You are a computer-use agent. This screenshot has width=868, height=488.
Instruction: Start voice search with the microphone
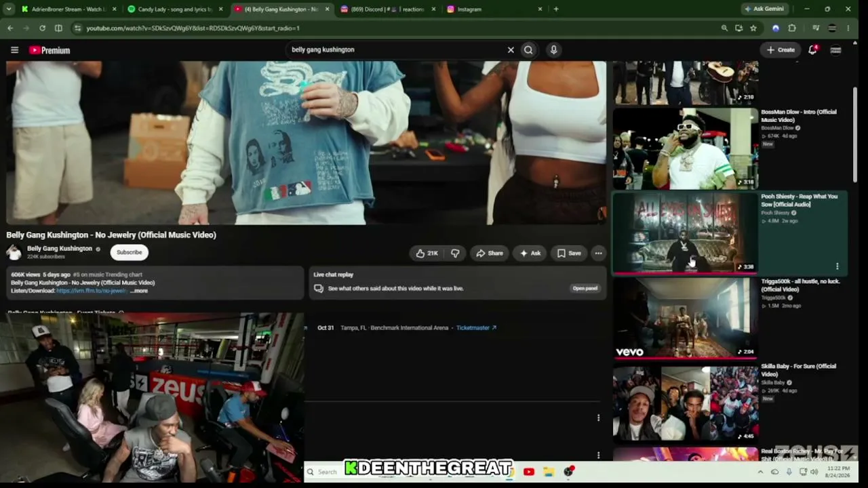[553, 49]
